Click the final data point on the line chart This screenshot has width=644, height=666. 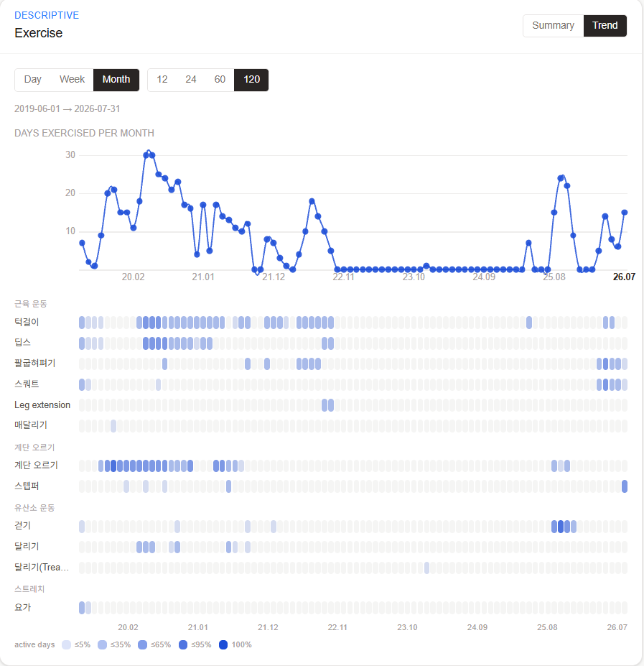click(x=625, y=213)
